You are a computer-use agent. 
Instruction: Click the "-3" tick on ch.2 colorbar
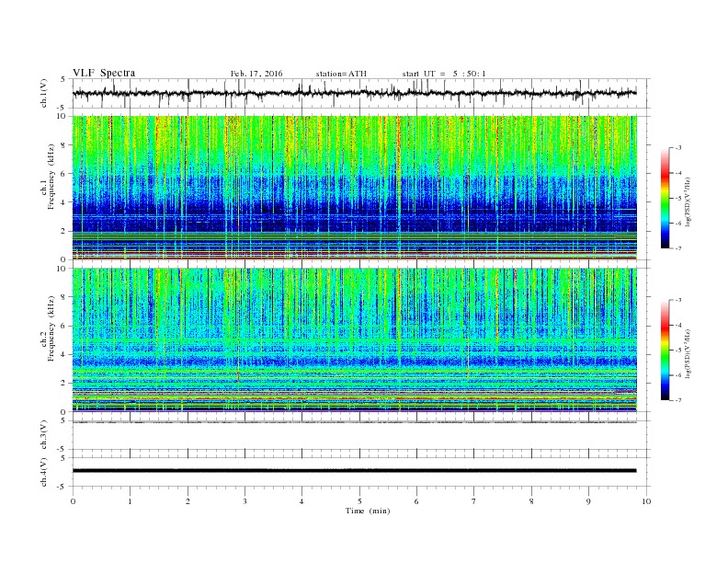pos(678,300)
